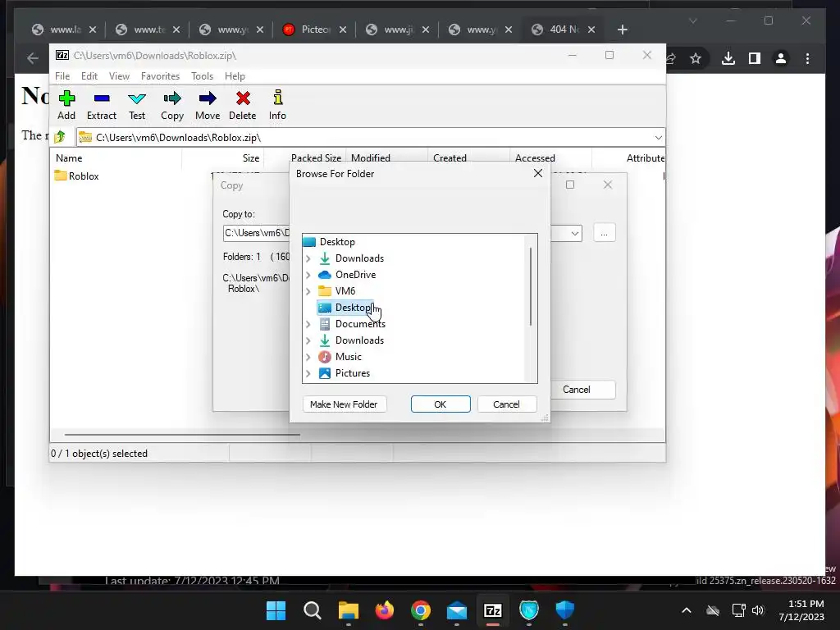Screen dimensions: 840x630
Task: Open the View menu
Action: [120, 76]
